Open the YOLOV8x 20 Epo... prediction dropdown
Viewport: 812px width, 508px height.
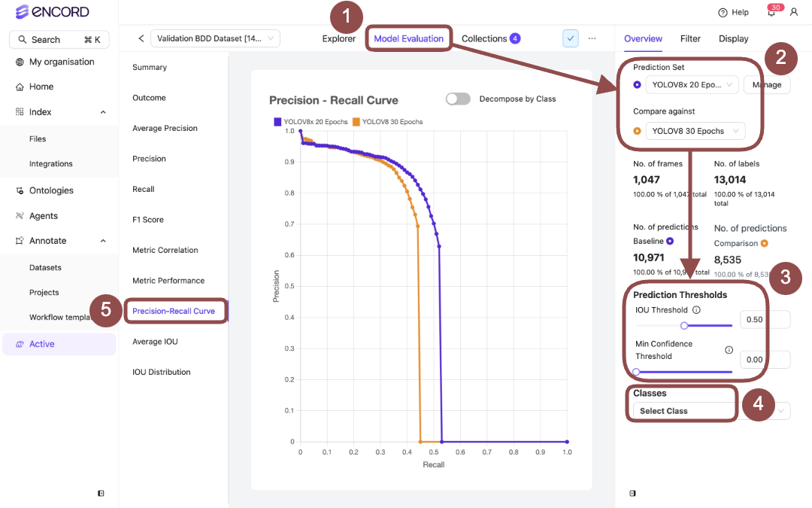[x=692, y=84]
